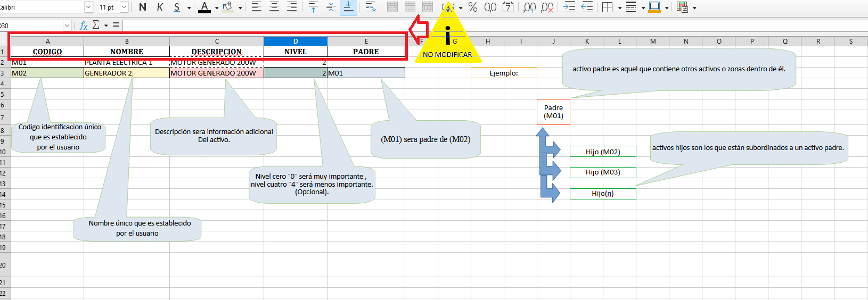Click the add decimal place icon
Screen dimensions: 868x300
529,7
